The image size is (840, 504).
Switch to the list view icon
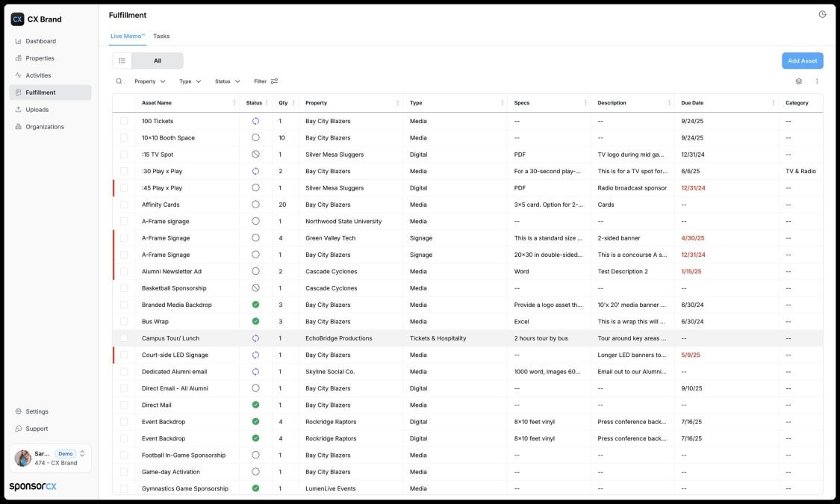pyautogui.click(x=122, y=61)
